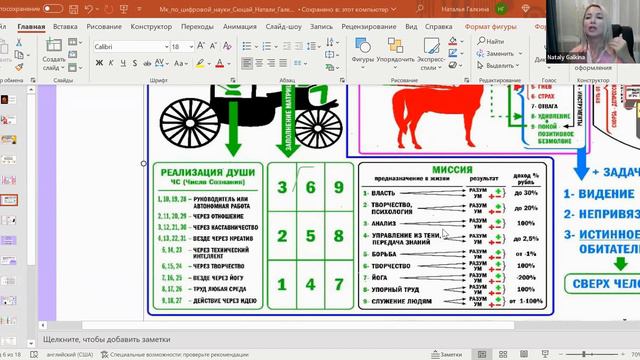Click the Найти find button
The height and width of the screenshot is (360, 640).
click(491, 41)
